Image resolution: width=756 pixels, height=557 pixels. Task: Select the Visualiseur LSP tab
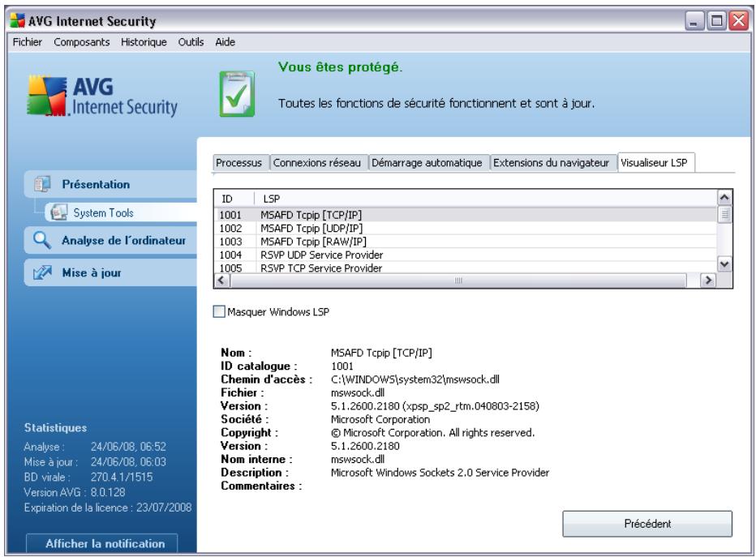pos(655,162)
